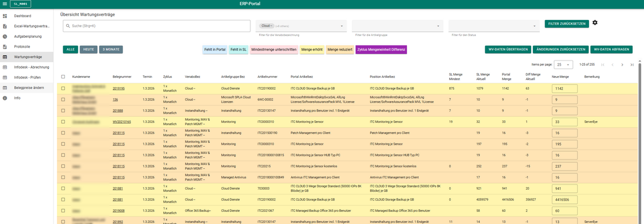Click the Suche search input field

157,26
